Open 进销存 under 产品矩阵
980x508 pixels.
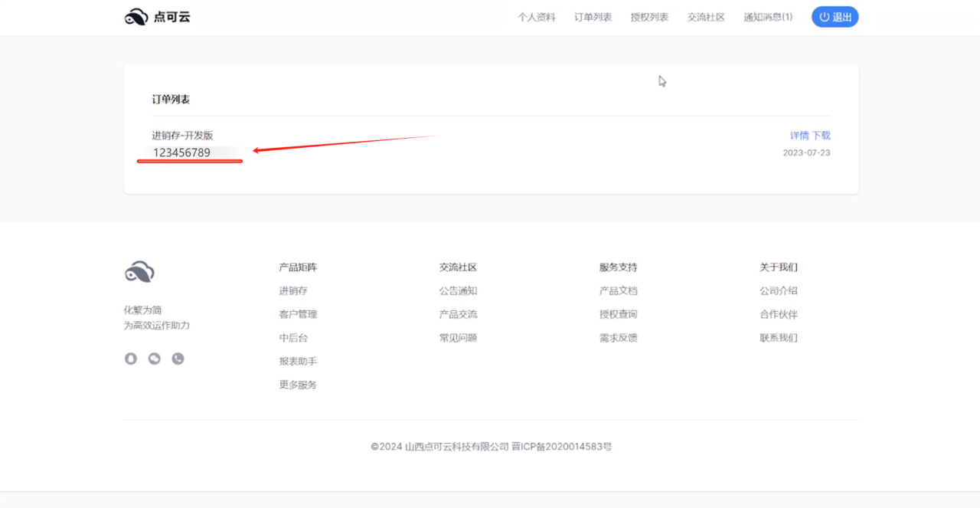coord(293,291)
